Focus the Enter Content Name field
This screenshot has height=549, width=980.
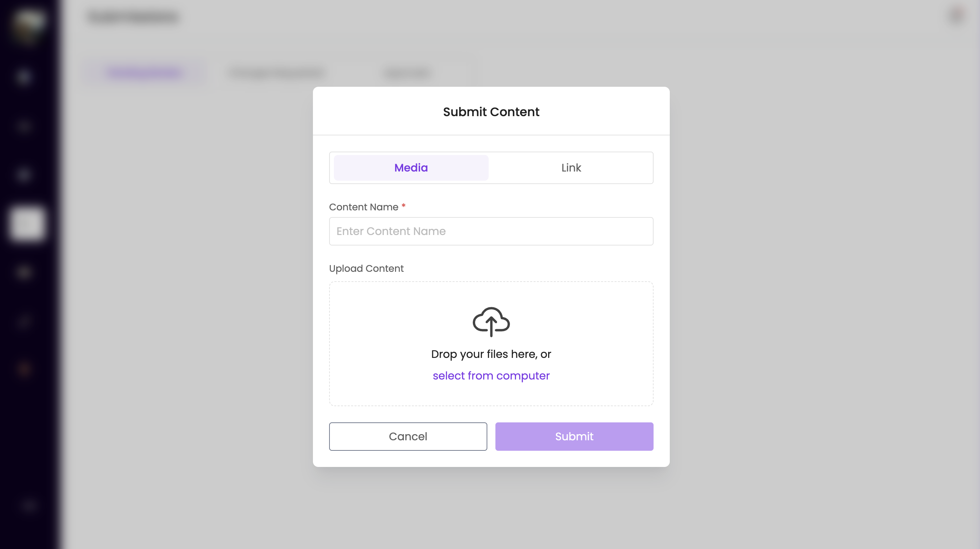491,231
